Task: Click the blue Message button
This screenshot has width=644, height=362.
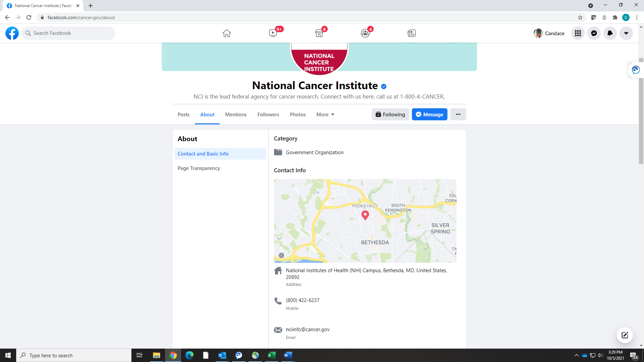Action: (429, 114)
